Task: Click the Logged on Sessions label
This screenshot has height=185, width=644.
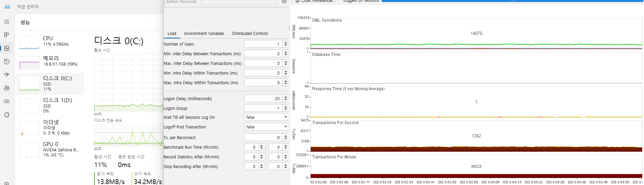Action: click(x=361, y=1)
